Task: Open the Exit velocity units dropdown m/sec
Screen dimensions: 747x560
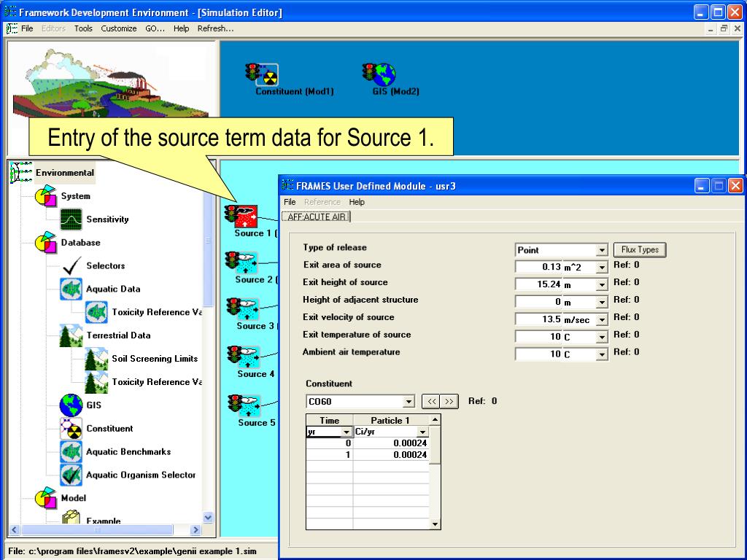Action: pyautogui.click(x=602, y=320)
